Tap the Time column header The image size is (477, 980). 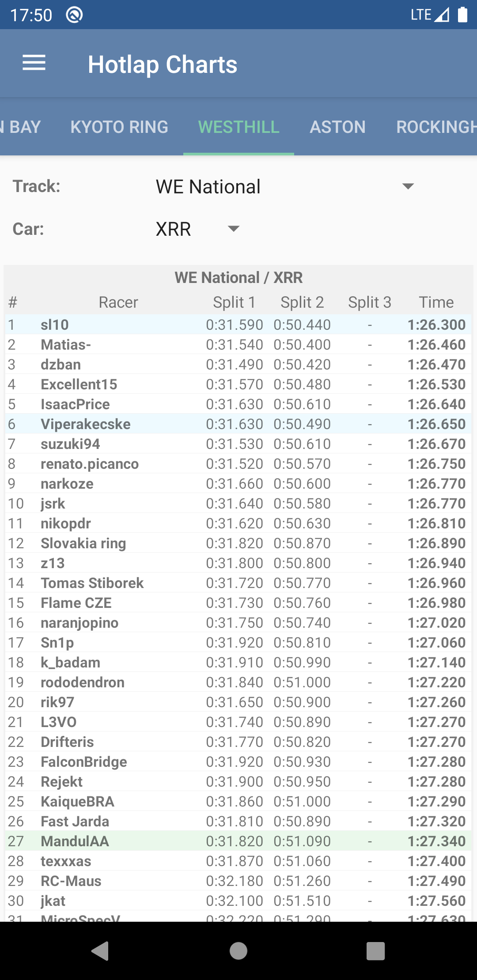[x=436, y=302]
